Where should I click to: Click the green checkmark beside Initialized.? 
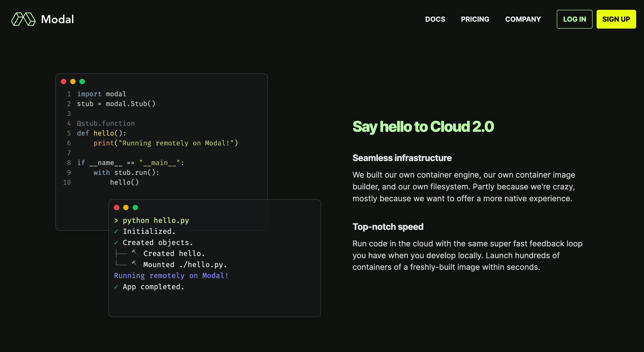116,232
